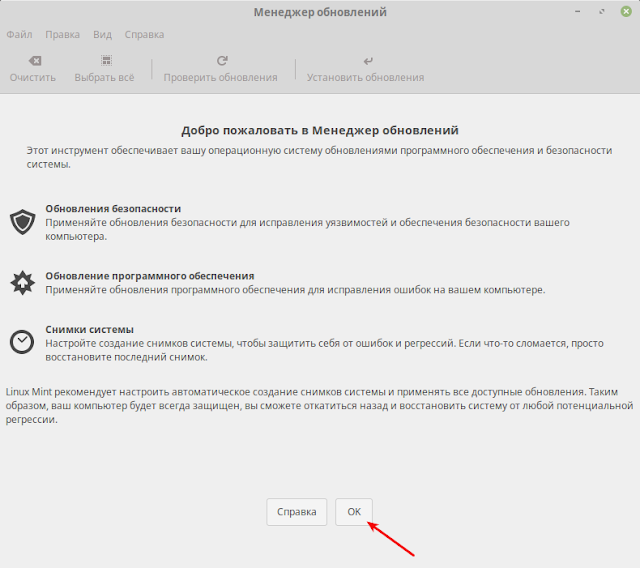Viewport: 640px width, 568px height.
Task: Click the clock icon for system snapshots
Action: click(x=22, y=342)
